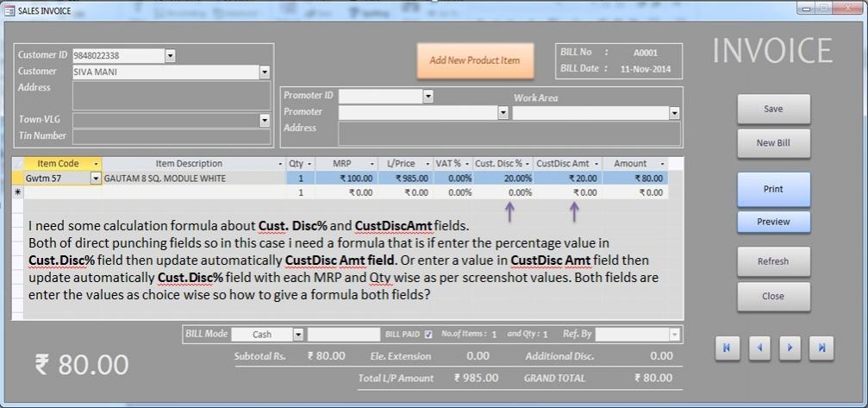The width and height of the screenshot is (868, 408).
Task: Open Cust. Disc % column header filter arrow
Action: (x=529, y=164)
